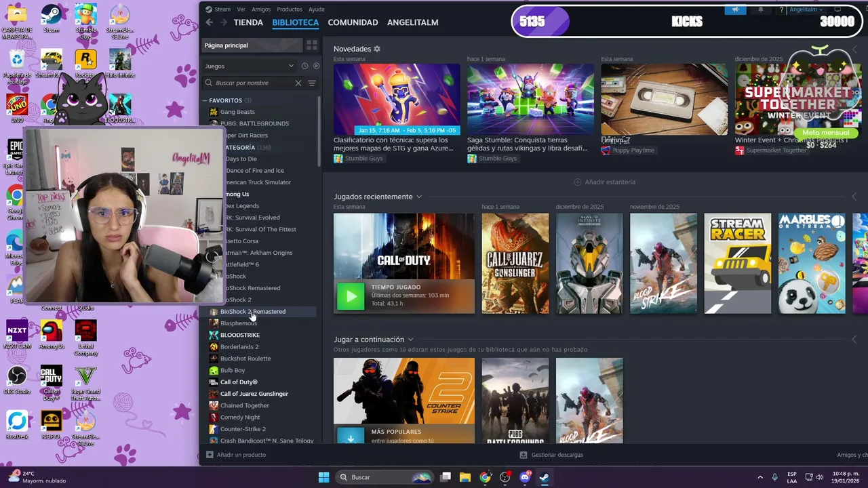This screenshot has height=488, width=868.
Task: Open Novedades settings gear
Action: 377,49
